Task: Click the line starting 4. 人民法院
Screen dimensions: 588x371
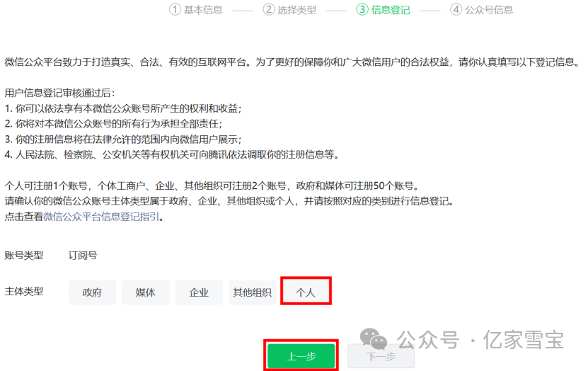Action: pos(172,154)
